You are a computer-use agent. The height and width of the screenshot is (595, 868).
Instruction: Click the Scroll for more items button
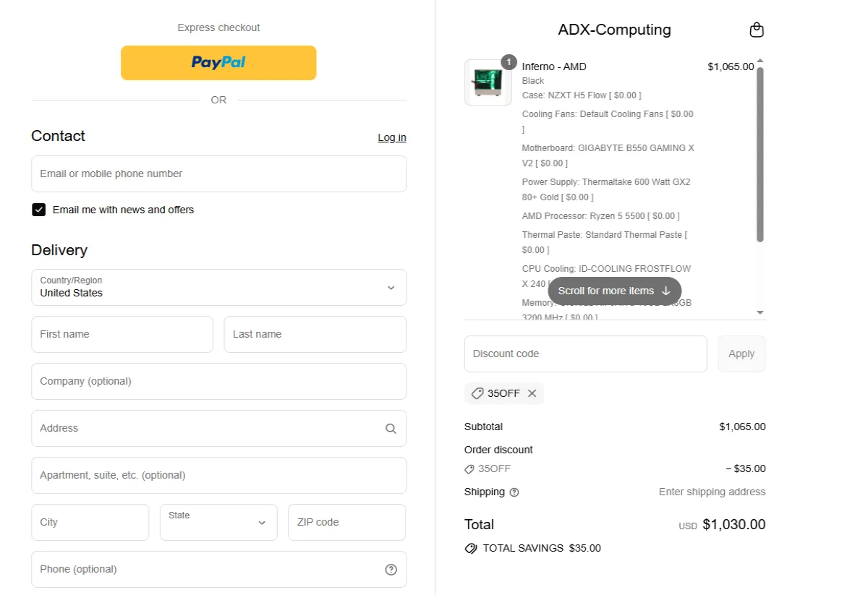click(614, 291)
